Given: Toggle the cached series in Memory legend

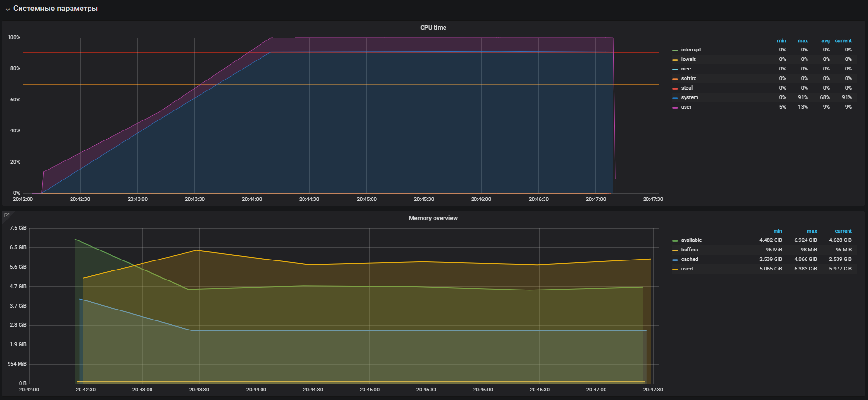Looking at the screenshot, I should (689, 259).
